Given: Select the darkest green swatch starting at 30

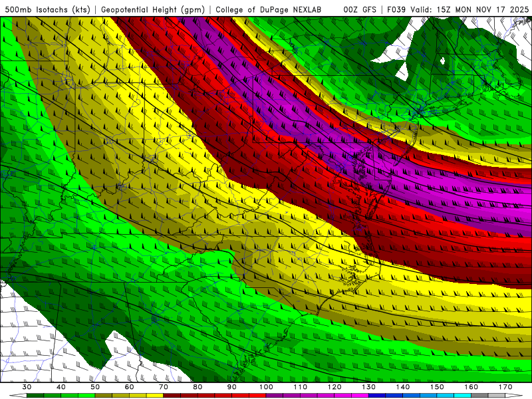Looking at the screenshot, I should pos(35,396).
